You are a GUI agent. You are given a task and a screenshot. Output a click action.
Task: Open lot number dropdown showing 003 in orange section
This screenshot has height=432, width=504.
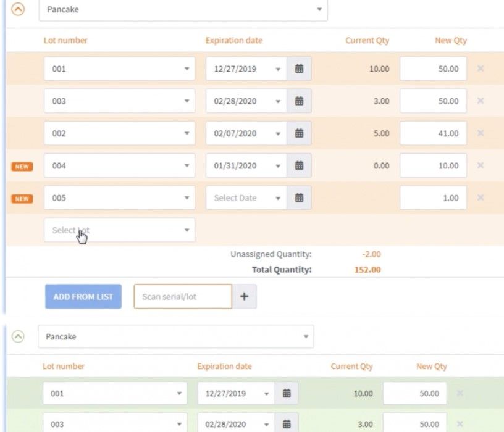click(x=119, y=101)
